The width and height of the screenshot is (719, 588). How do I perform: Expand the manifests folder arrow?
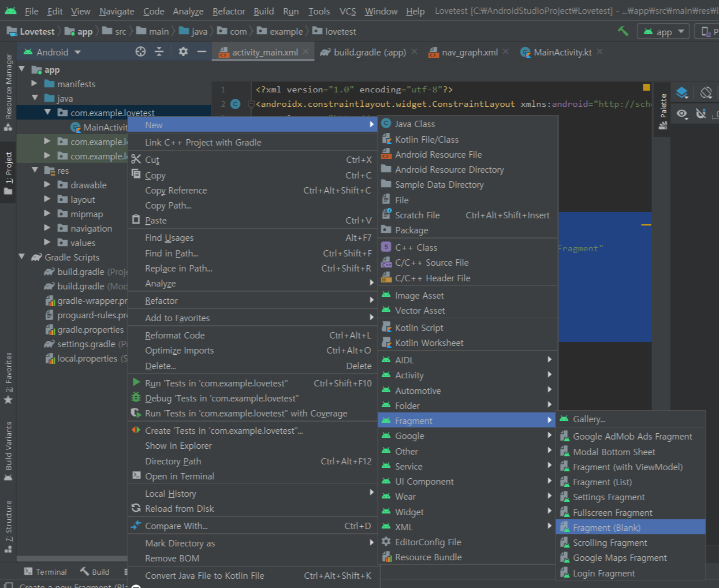[35, 84]
